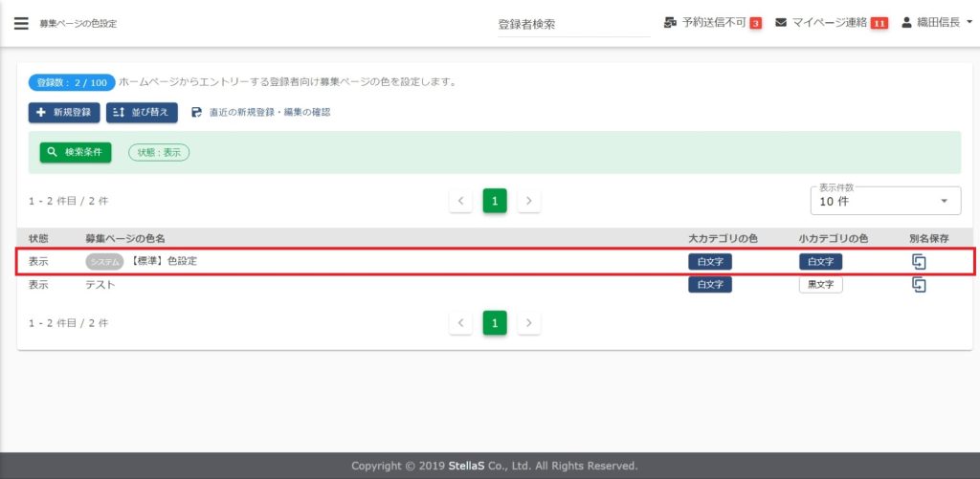This screenshot has height=479, width=980.
Task: Click the copy icon for 【標準】色設定 row
Action: 919,261
